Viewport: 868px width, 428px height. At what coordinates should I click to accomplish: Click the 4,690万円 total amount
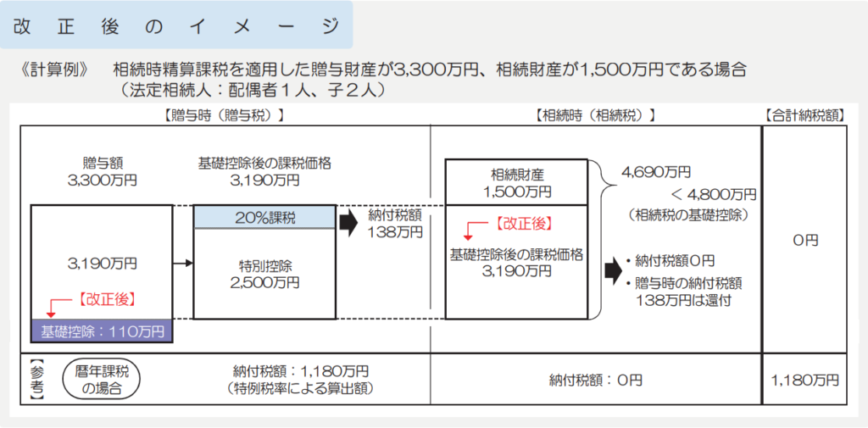click(x=655, y=172)
